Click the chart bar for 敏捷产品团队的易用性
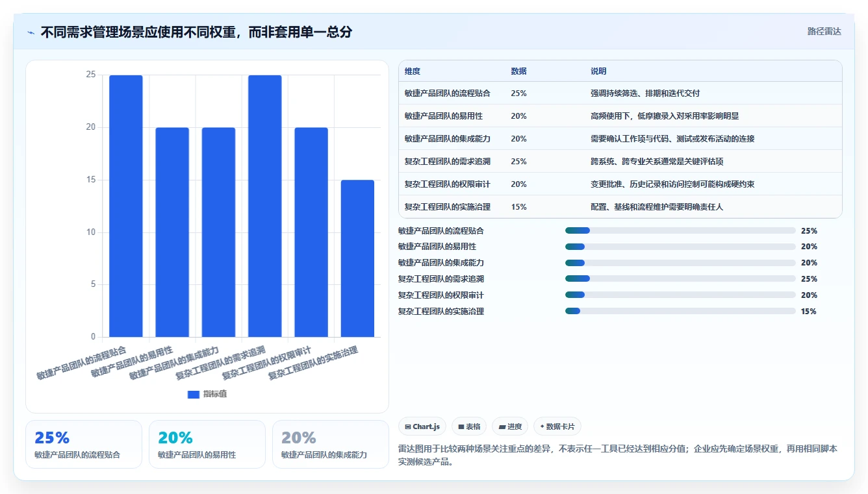This screenshot has height=494, width=868. pos(172,232)
